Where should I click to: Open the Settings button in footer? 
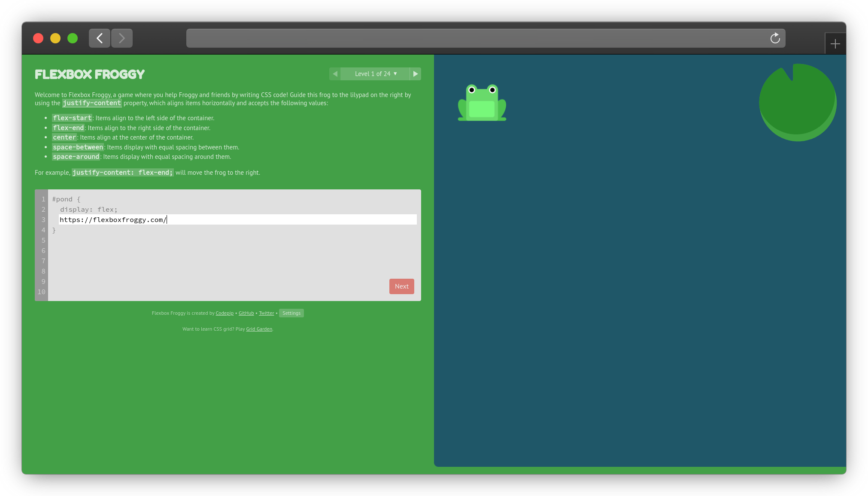pos(291,313)
